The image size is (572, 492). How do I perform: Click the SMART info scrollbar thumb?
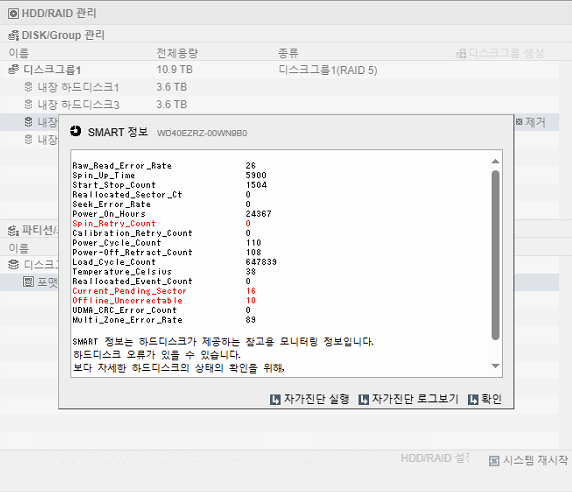pos(495,255)
